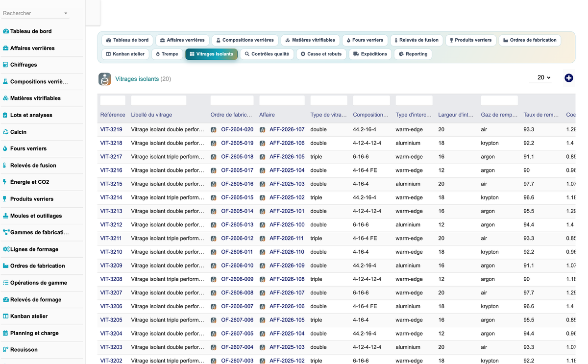Sort by the Affaire column header
The height and width of the screenshot is (364, 588).
tap(267, 115)
